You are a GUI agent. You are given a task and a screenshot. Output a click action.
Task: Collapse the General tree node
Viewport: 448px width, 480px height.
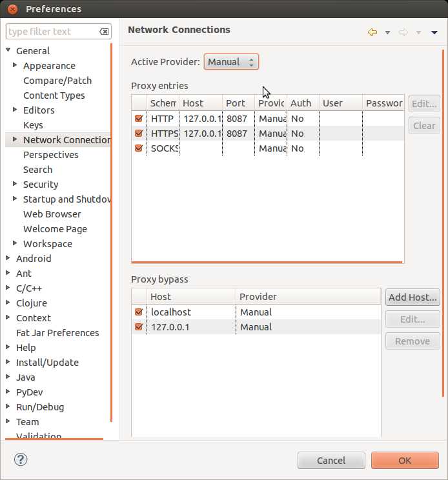pos(8,50)
